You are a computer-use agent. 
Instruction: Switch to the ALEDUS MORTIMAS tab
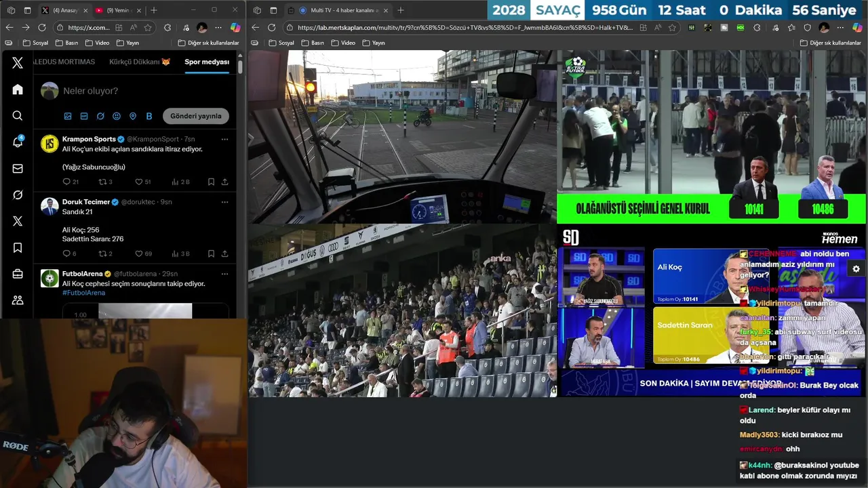[64, 62]
